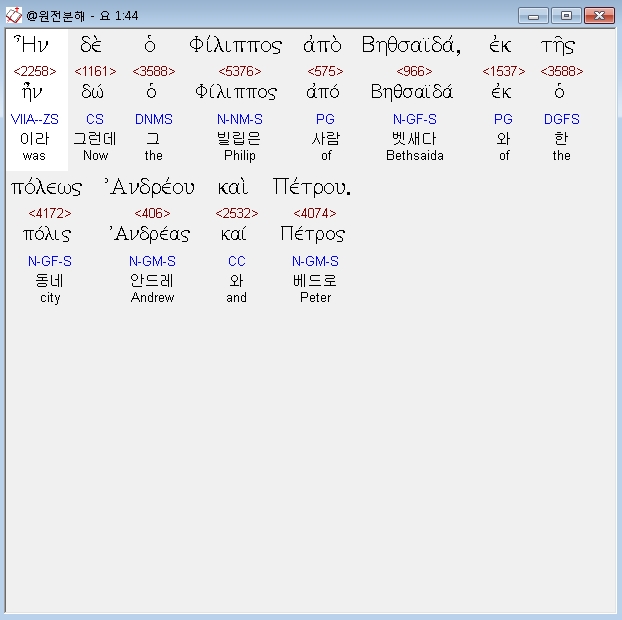Screen dimensions: 622x620
Task: Click the English gloss "was"
Action: [34, 155]
